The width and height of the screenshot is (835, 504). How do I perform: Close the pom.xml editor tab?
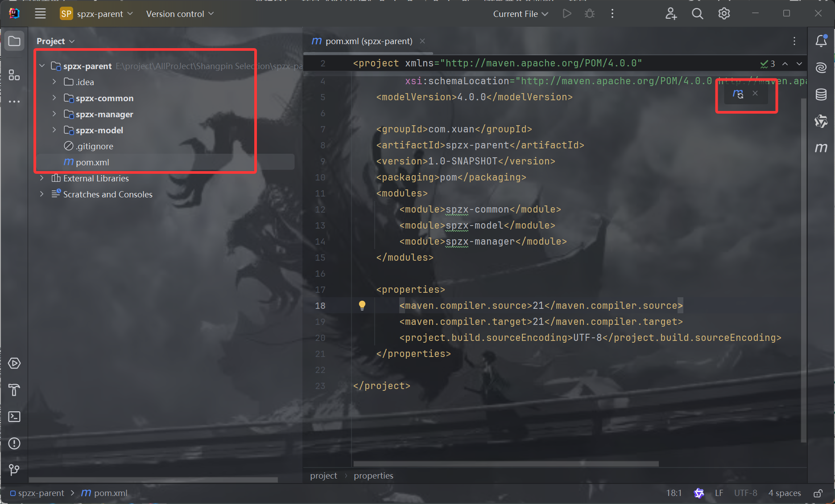422,41
